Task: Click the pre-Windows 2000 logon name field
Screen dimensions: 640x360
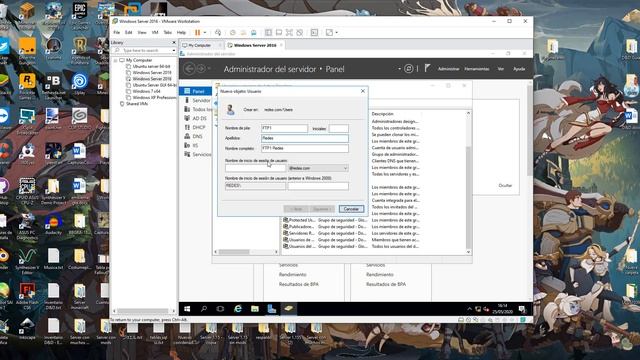Action: point(318,186)
